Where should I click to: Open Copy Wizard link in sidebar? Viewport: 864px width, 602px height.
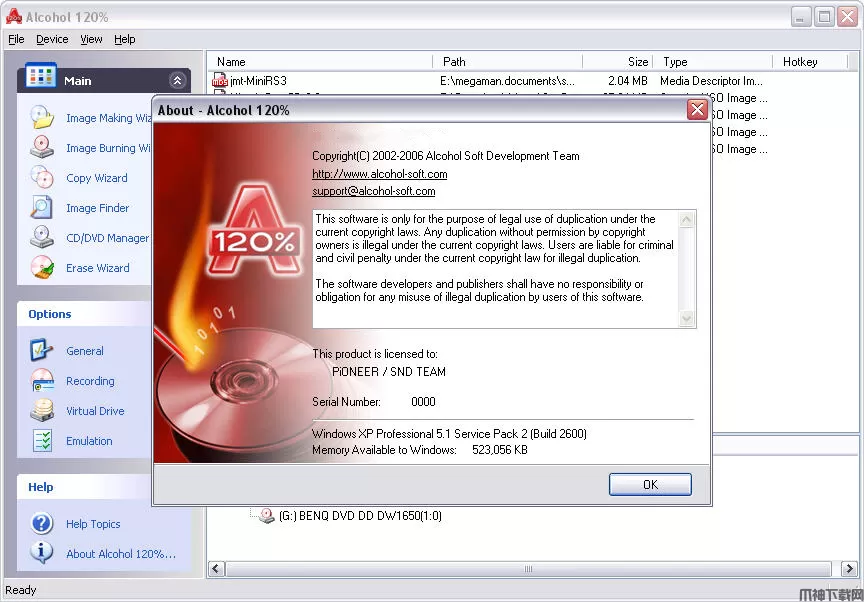[96, 178]
